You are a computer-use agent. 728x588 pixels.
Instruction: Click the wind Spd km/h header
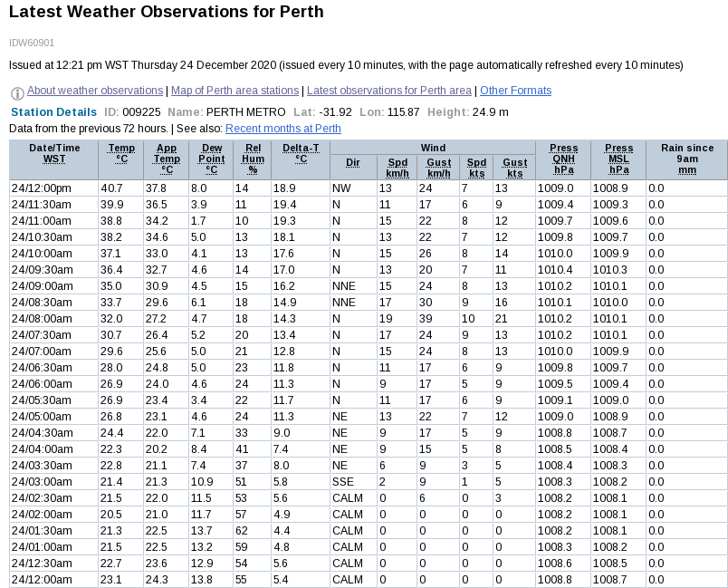(397, 168)
